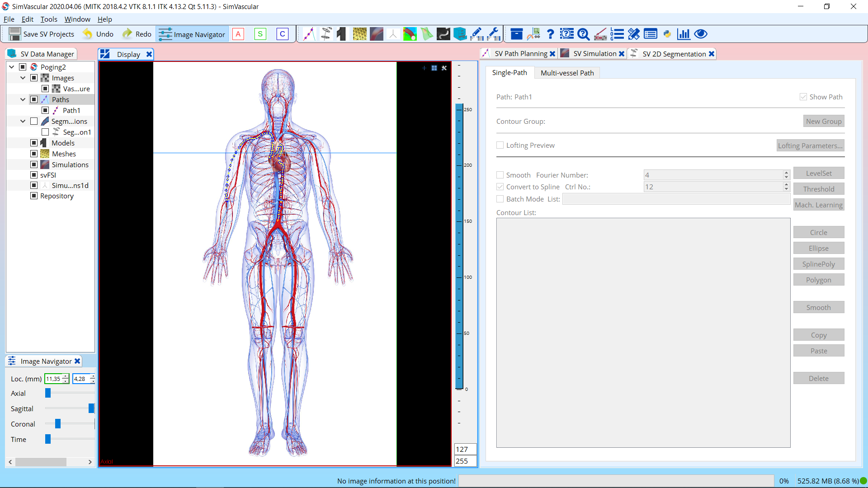
Task: Click the Help question mark icon
Action: click(550, 33)
